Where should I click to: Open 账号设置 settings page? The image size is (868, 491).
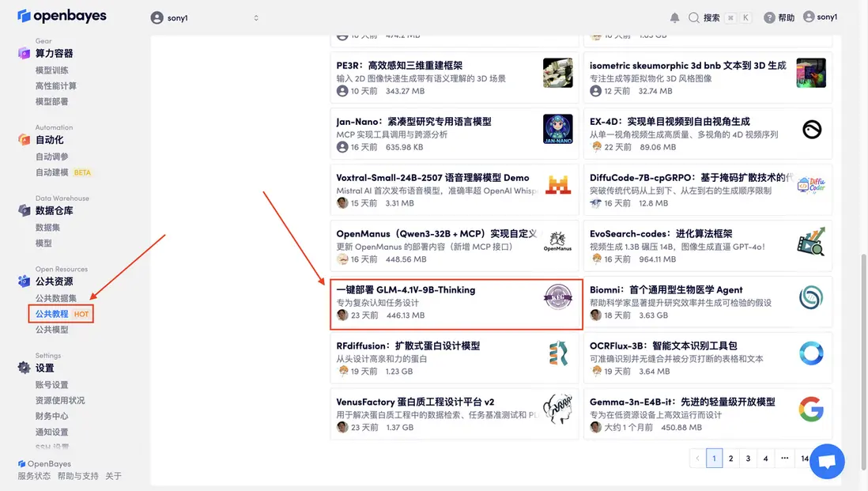[x=52, y=385]
